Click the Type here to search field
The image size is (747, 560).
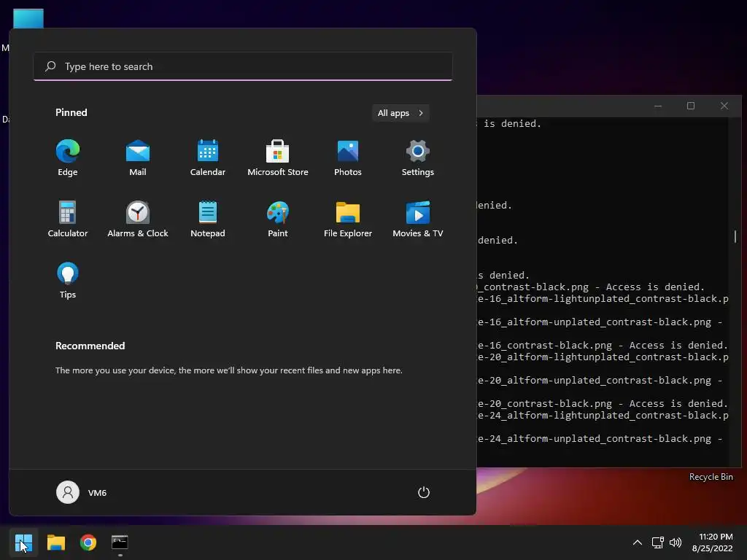pyautogui.click(x=243, y=66)
